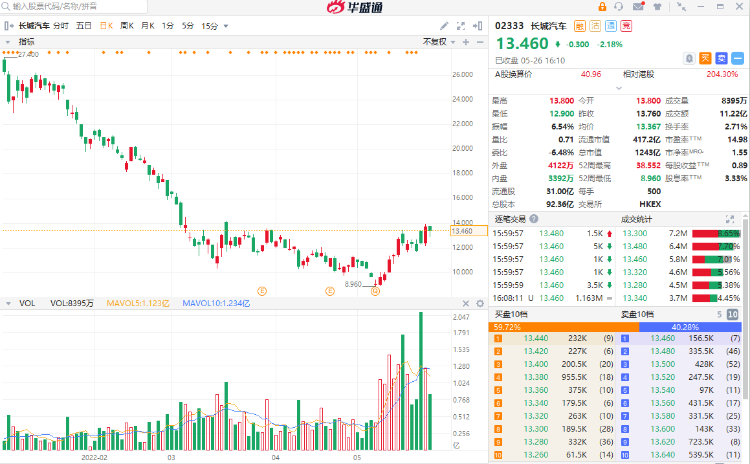The height and width of the screenshot is (464, 750).
Task: Open the account lock icon
Action: (x=602, y=7)
